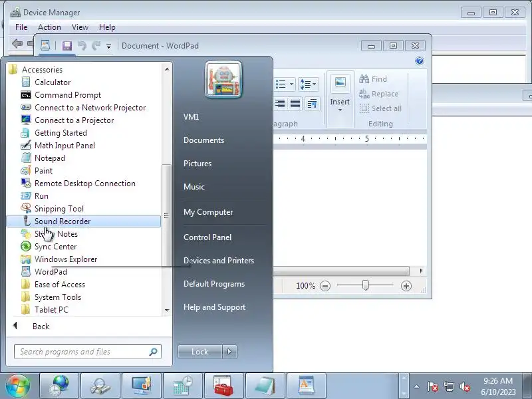Click WordPad zoom slider handle

coord(365,285)
